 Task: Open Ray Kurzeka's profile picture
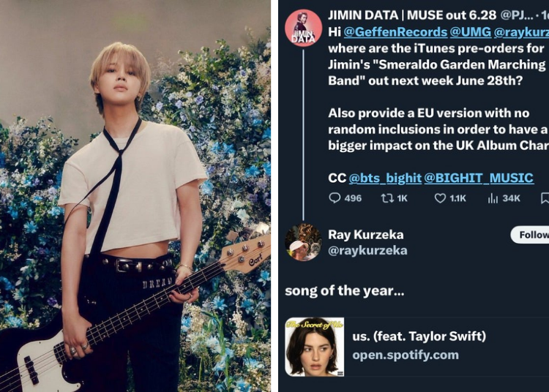303,242
